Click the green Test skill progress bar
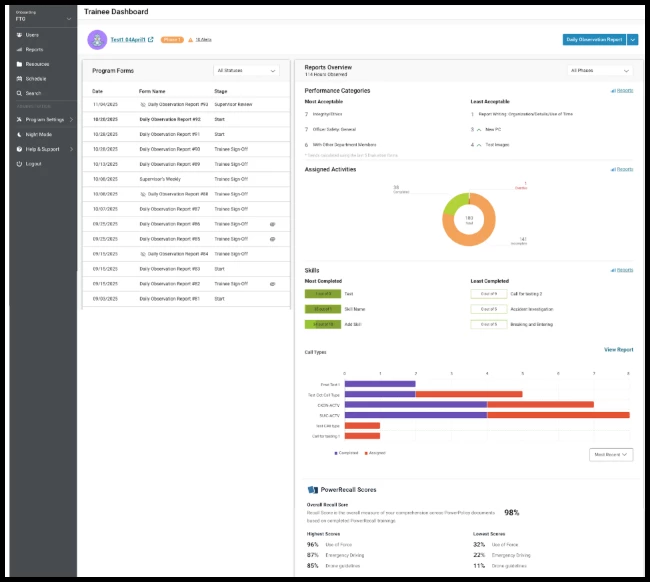Viewport: 650px width, 582px height. (x=323, y=294)
